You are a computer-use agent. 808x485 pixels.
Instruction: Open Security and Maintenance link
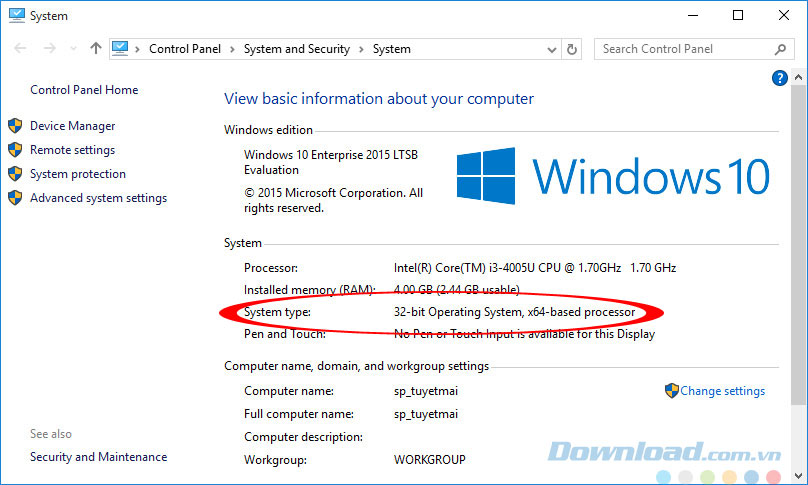click(98, 457)
